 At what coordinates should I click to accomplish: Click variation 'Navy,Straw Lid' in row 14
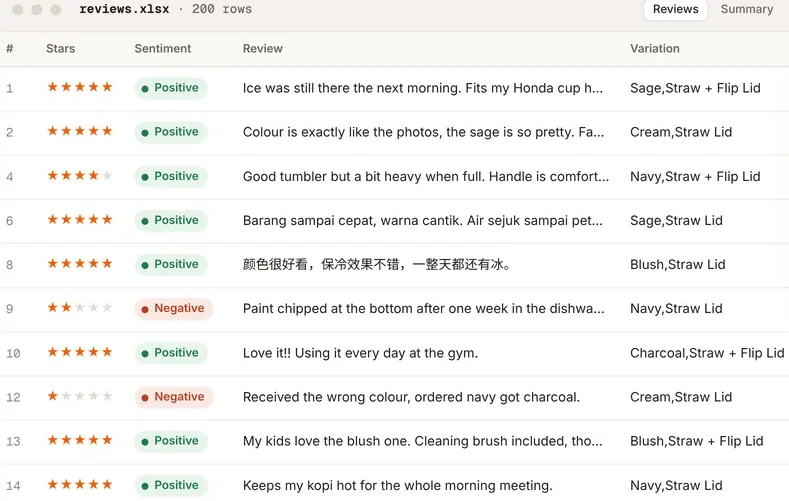[676, 485]
